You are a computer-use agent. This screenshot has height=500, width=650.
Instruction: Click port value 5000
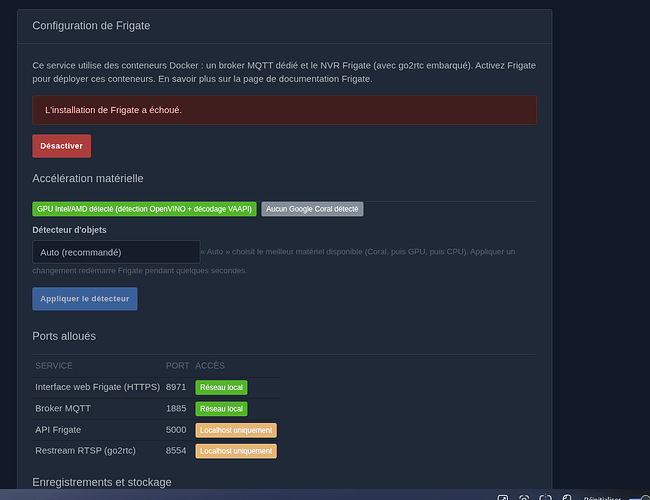click(176, 430)
